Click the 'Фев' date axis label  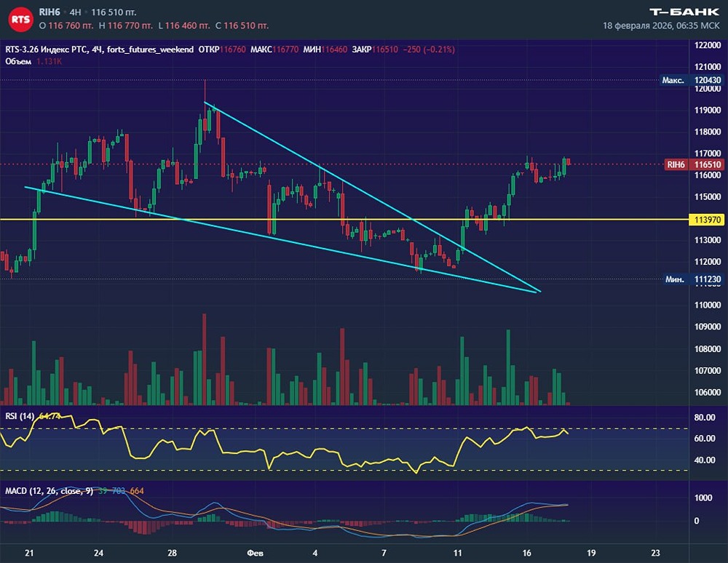coord(255,553)
